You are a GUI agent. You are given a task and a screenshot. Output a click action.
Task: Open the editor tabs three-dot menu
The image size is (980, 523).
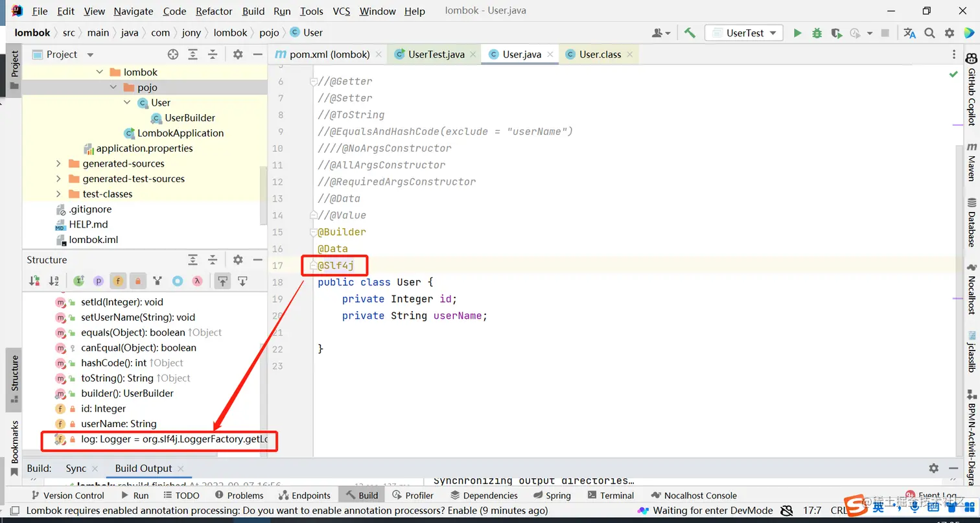(953, 54)
